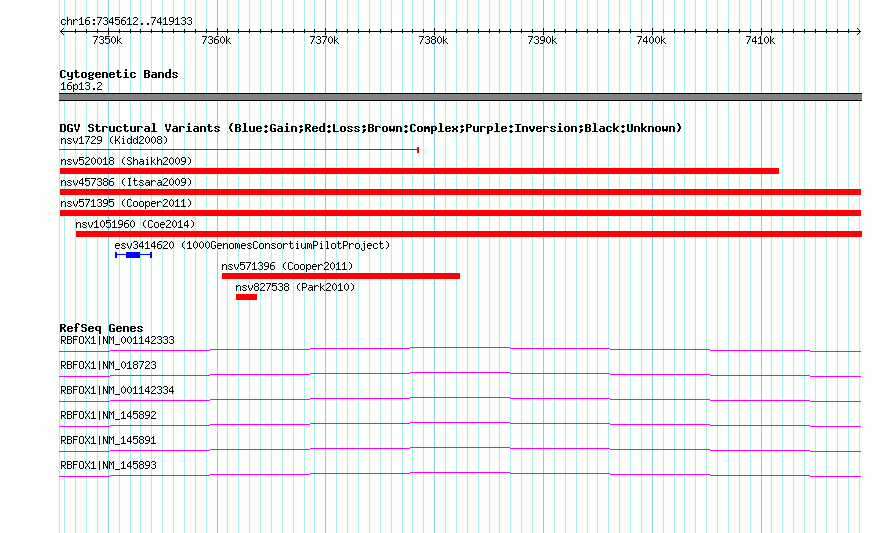
Task: Click the 7370k ruler mark
Action: (324, 40)
